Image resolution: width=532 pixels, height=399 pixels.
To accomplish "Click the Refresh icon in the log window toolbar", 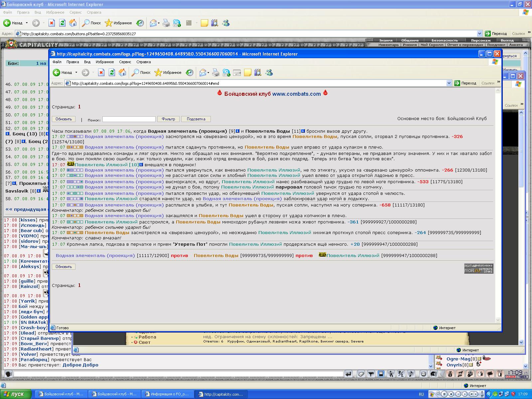I will coord(112,72).
